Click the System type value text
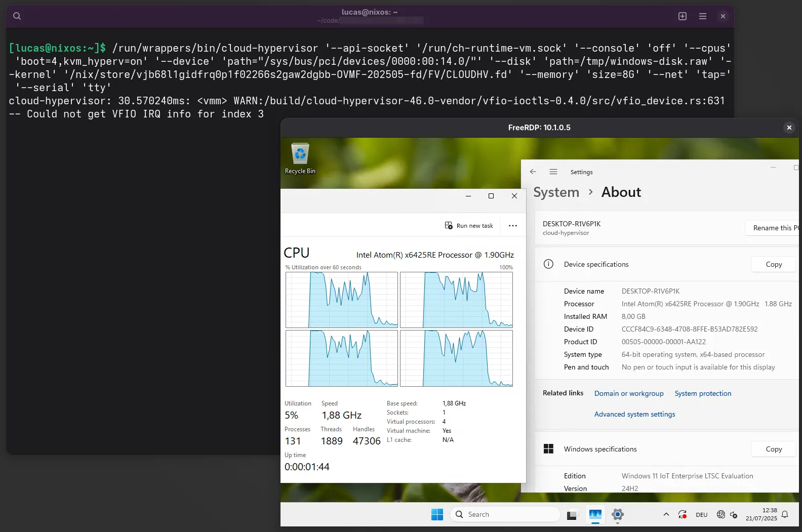 point(693,354)
